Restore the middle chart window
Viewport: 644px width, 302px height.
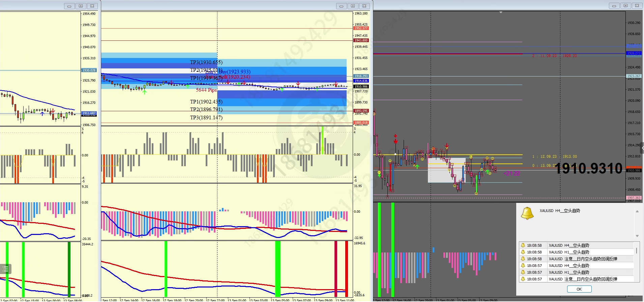tap(353, 6)
